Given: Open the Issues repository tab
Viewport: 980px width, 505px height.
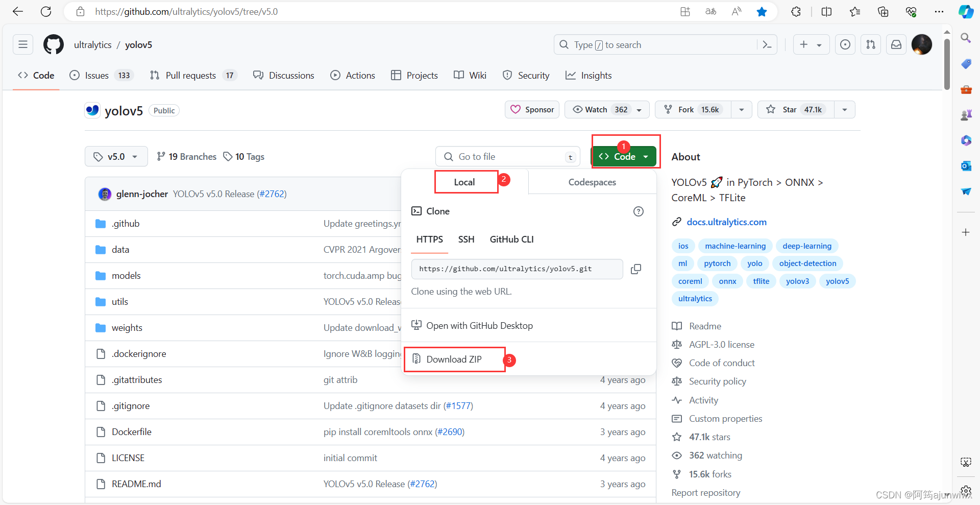Looking at the screenshot, I should (x=102, y=76).
